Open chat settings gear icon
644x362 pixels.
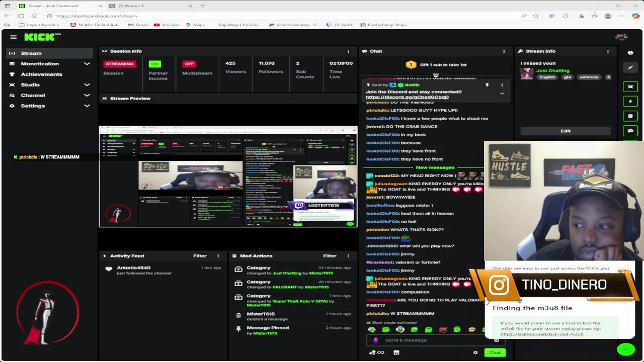click(x=475, y=352)
